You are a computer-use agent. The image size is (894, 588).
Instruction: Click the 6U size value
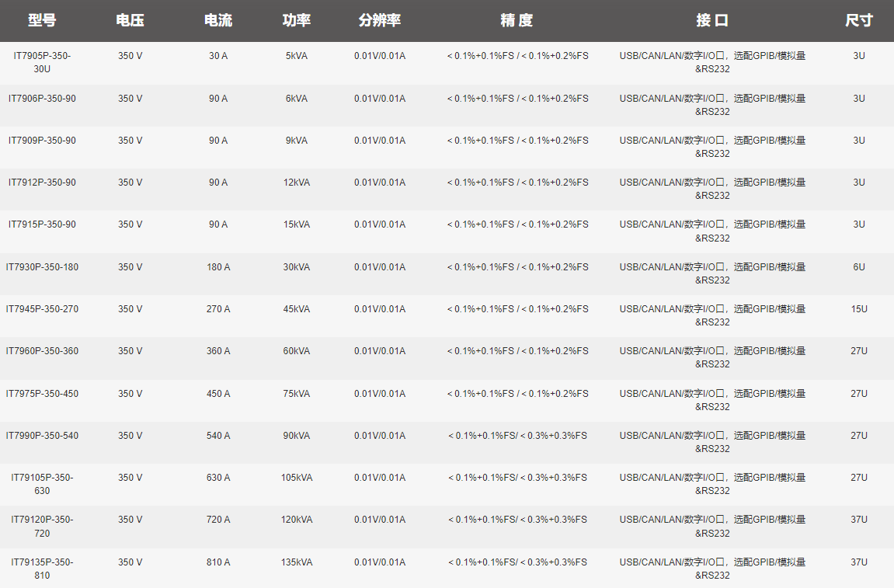pos(859,267)
